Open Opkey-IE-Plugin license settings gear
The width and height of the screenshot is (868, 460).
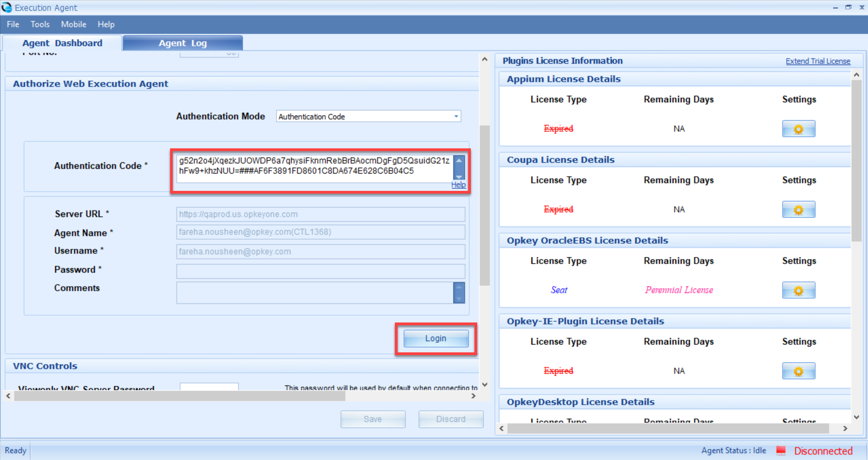click(798, 371)
